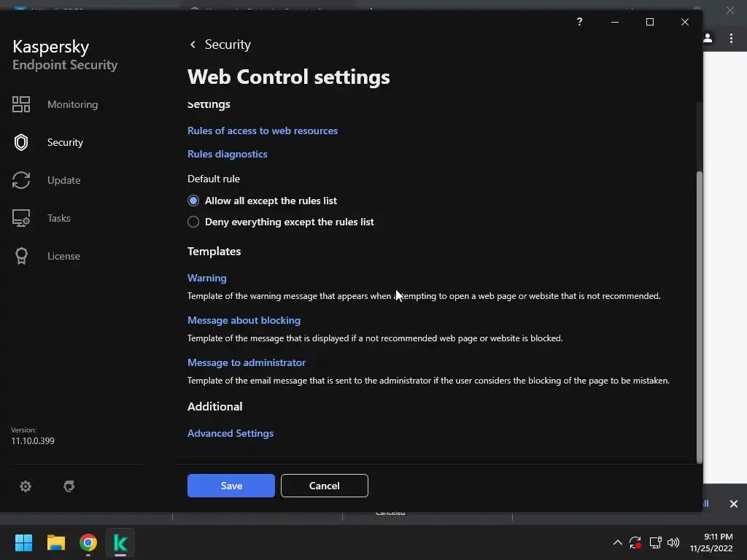Open settings via the gear icon

(x=26, y=486)
